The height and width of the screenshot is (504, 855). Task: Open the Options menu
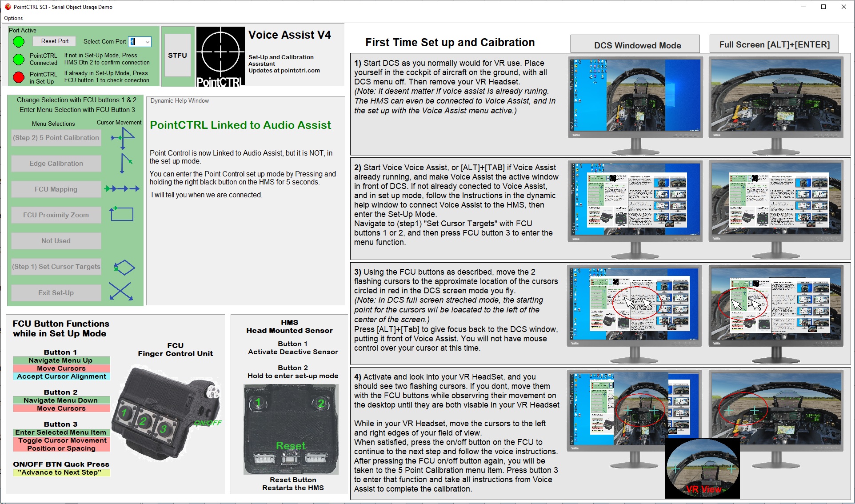pyautogui.click(x=13, y=18)
